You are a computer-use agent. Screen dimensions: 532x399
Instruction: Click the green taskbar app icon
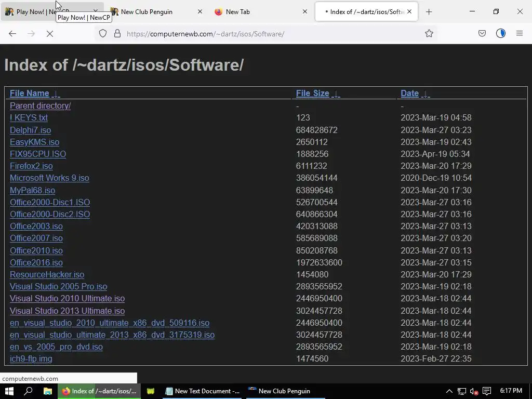151,391
